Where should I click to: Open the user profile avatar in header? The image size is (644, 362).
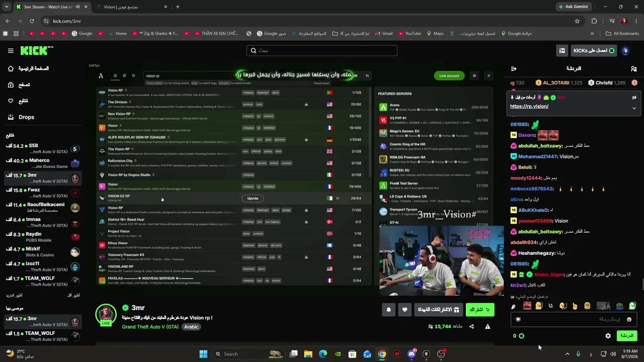click(625, 51)
